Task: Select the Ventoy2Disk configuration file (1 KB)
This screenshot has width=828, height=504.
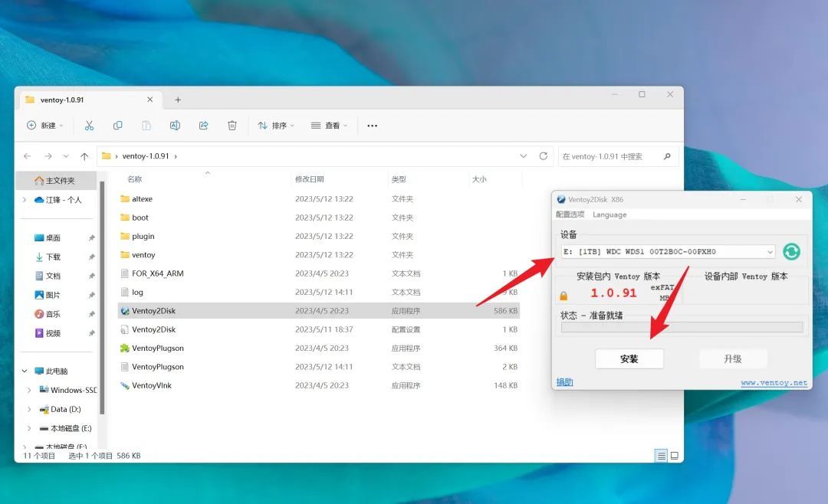Action: 319,329
